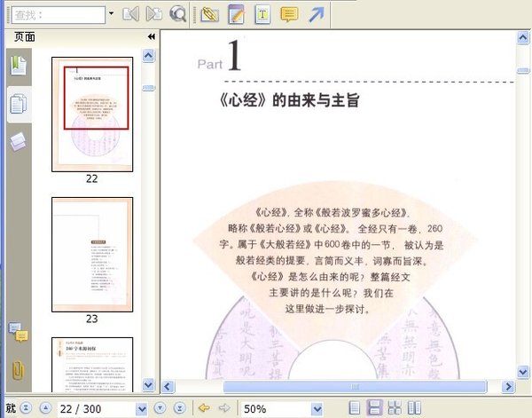The image size is (532, 418).
Task: Select page 23 thumbnail
Action: click(92, 255)
